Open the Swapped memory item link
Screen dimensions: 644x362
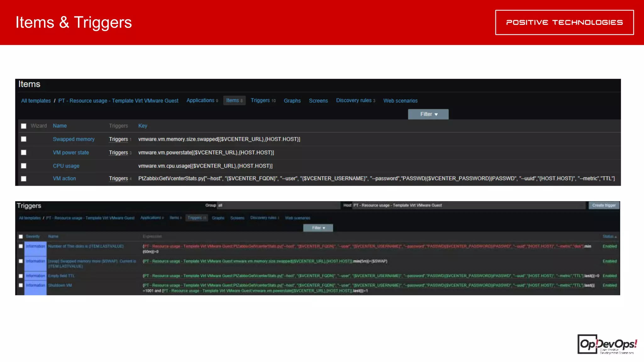[74, 139]
